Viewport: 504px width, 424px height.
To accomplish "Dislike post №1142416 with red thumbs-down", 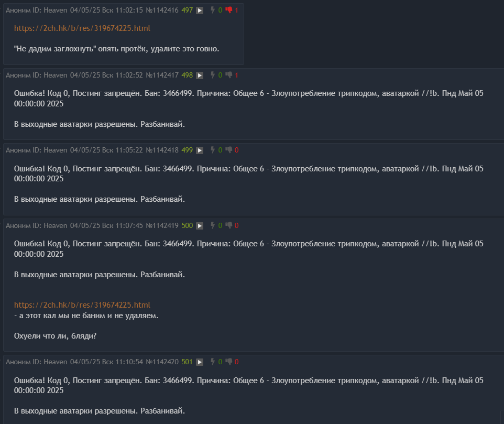I will pyautogui.click(x=229, y=10).
